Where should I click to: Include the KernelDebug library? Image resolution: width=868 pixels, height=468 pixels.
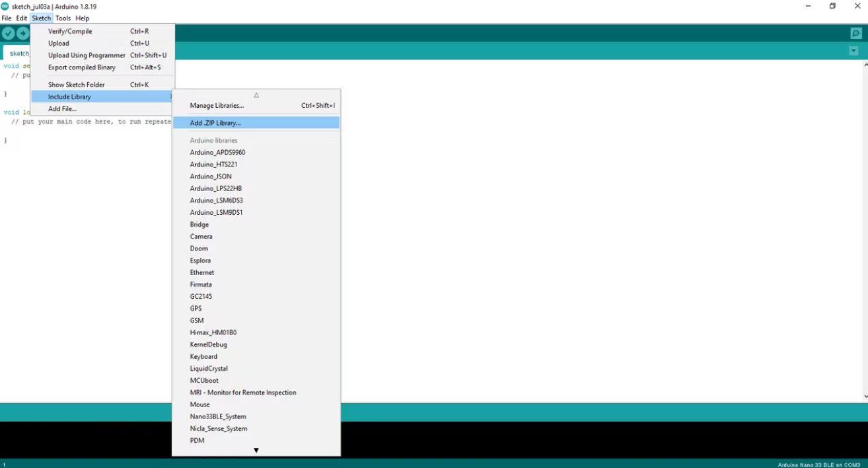(256, 344)
